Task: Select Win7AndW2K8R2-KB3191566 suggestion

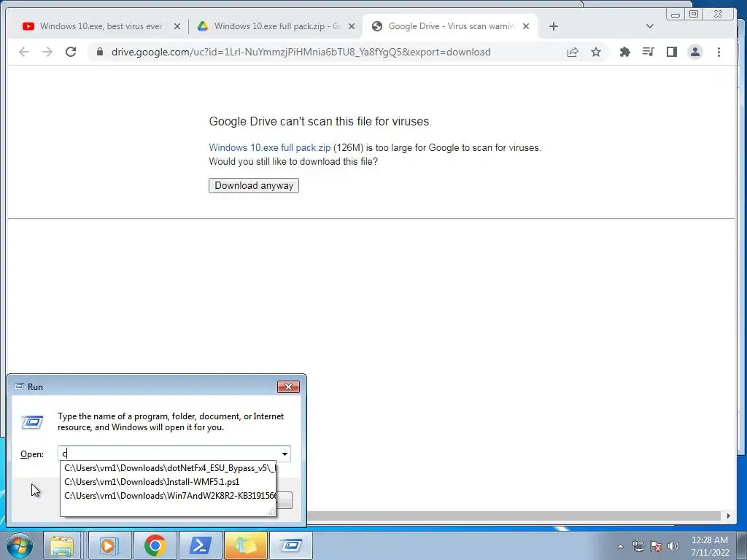Action: (x=169, y=496)
